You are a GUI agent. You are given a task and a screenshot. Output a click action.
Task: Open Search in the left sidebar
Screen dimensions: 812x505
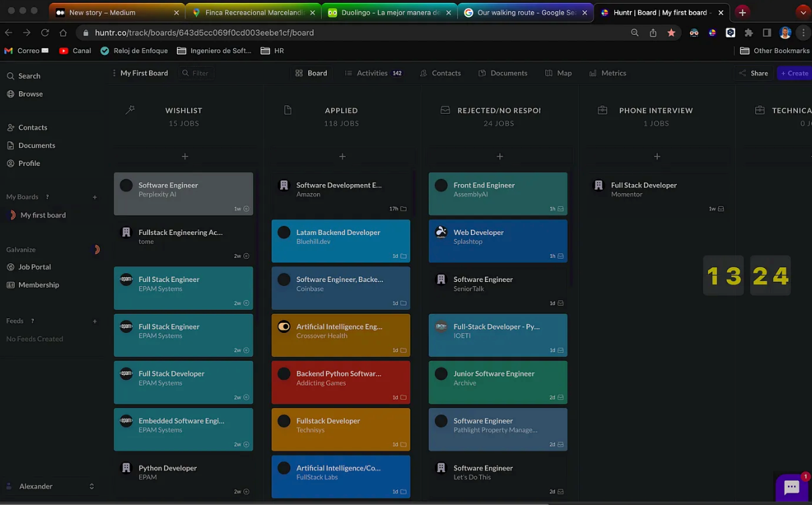pyautogui.click(x=23, y=76)
